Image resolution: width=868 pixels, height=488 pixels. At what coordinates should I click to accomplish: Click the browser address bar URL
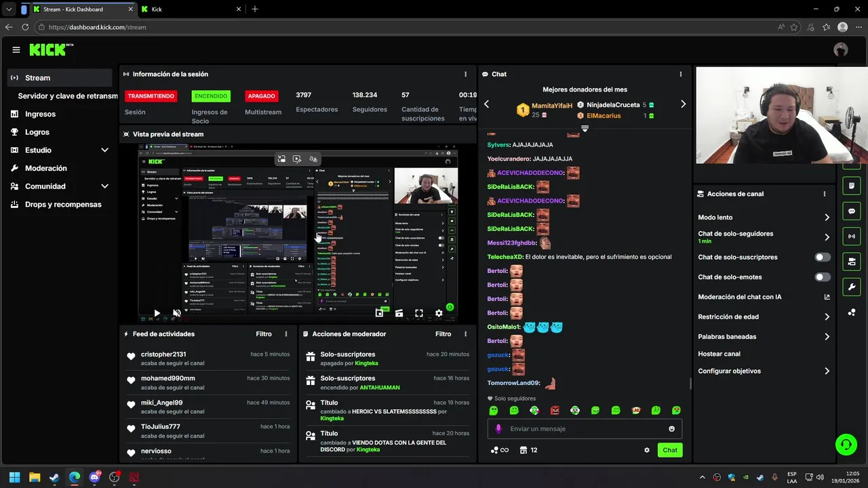click(97, 27)
